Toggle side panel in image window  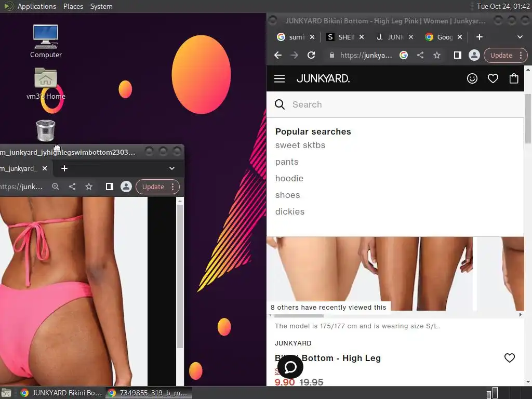click(x=109, y=187)
